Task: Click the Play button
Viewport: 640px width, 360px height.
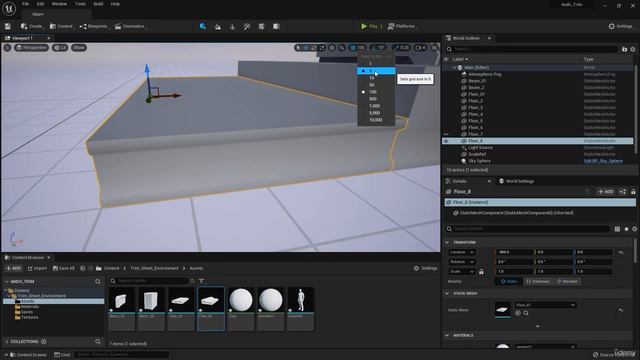Action: pos(369,26)
